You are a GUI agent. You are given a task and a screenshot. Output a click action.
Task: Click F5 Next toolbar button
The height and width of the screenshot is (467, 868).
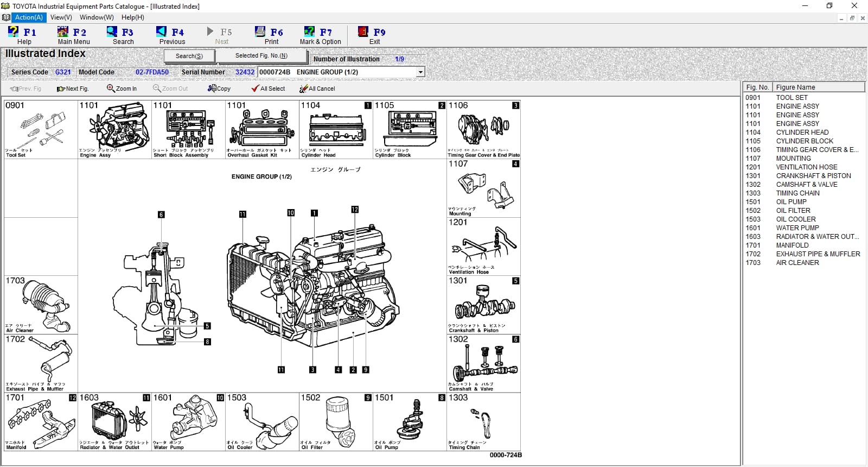pyautogui.click(x=221, y=36)
